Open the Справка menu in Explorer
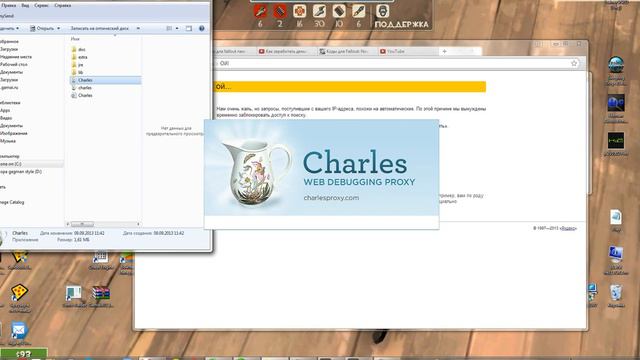This screenshot has height=360, width=640. pyautogui.click(x=62, y=6)
